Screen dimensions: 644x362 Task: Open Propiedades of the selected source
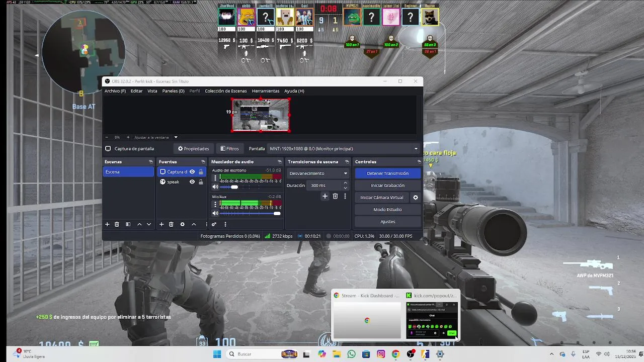[x=194, y=149]
